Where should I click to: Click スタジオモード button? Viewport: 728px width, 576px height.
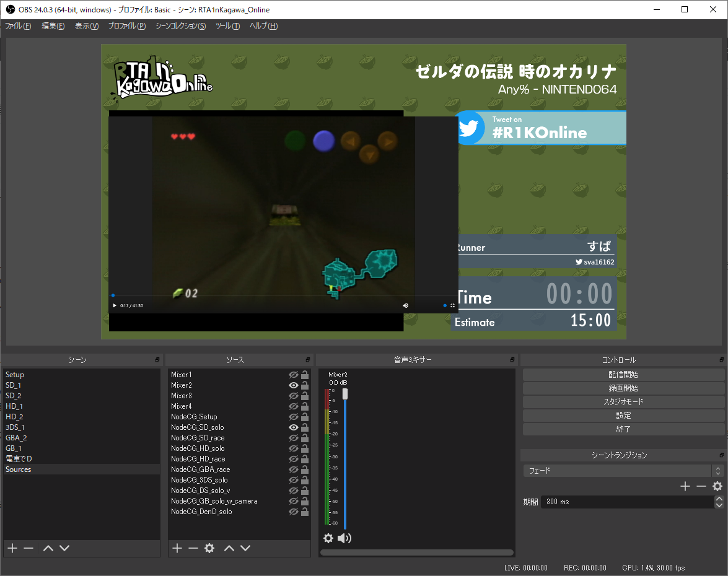[x=623, y=402]
